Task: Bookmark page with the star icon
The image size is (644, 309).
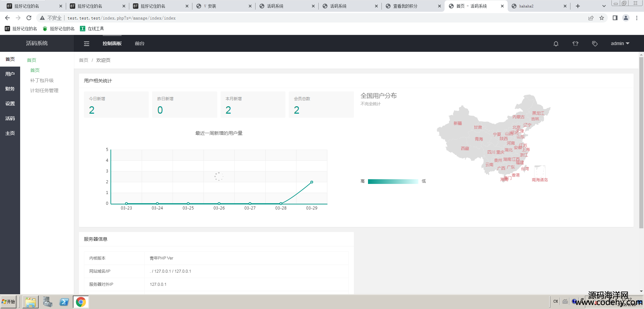Action: pos(602,18)
